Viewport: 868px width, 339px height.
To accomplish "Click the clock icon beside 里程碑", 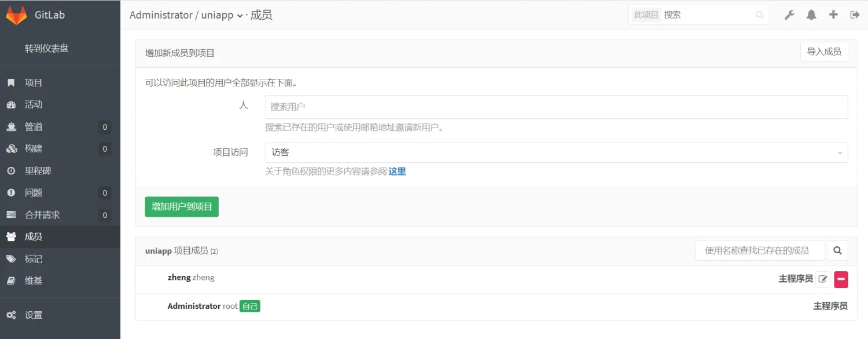I will [x=11, y=171].
